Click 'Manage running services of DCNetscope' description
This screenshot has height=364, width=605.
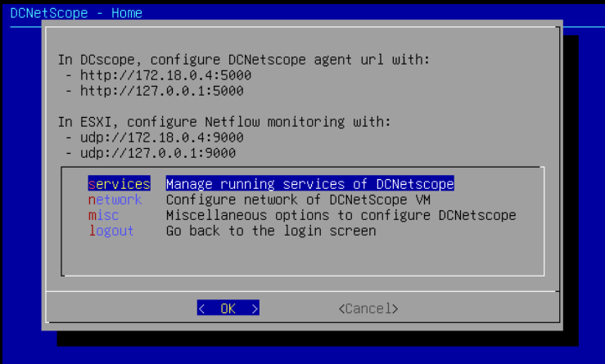(309, 184)
